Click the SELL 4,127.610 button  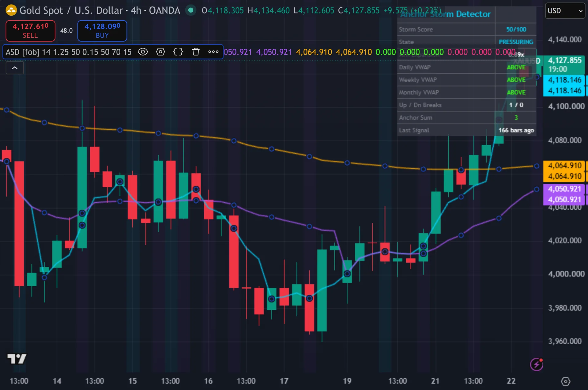pyautogui.click(x=30, y=31)
